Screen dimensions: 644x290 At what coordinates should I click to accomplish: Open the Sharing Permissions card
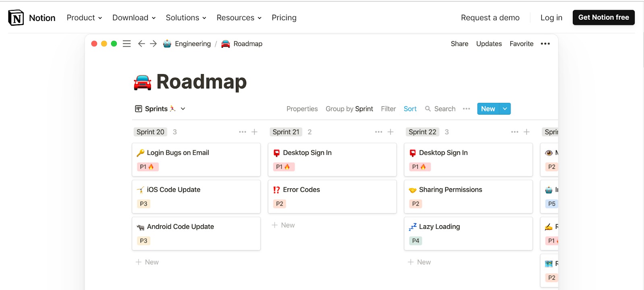pyautogui.click(x=468, y=197)
